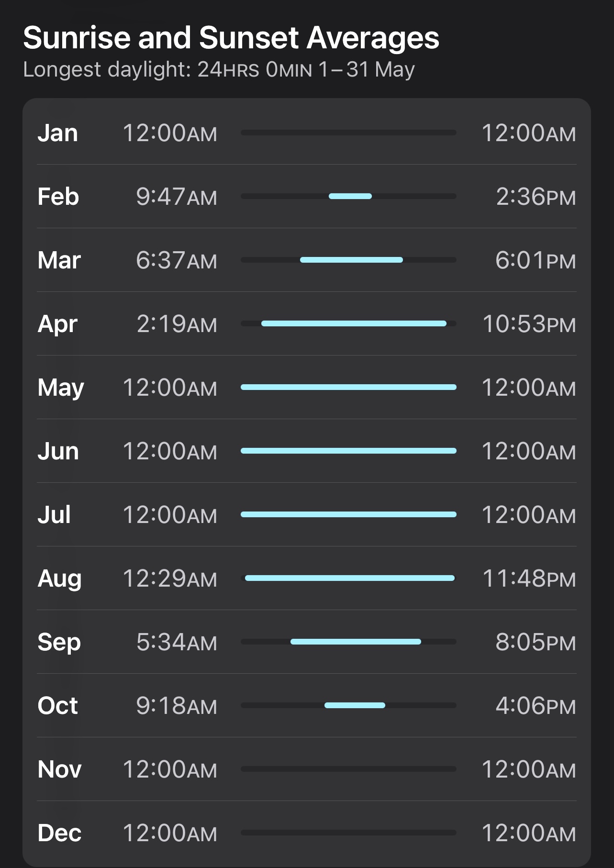
Task: Click February's 9:47AM sunrise time
Action: tap(177, 197)
